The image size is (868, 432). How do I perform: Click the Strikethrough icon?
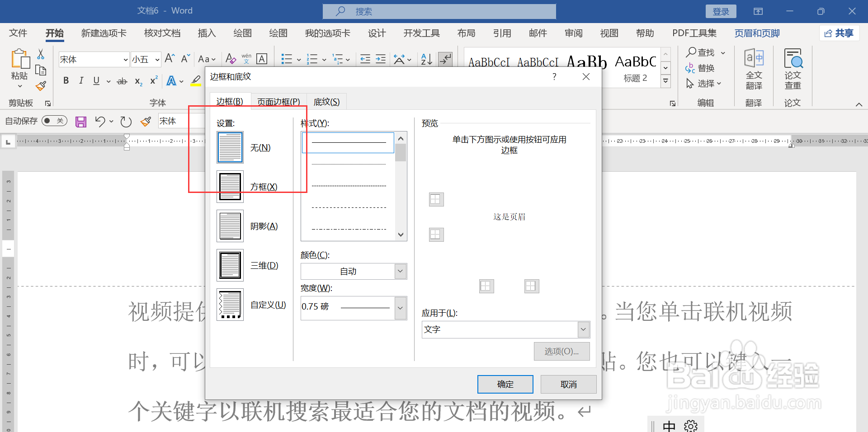click(x=121, y=80)
